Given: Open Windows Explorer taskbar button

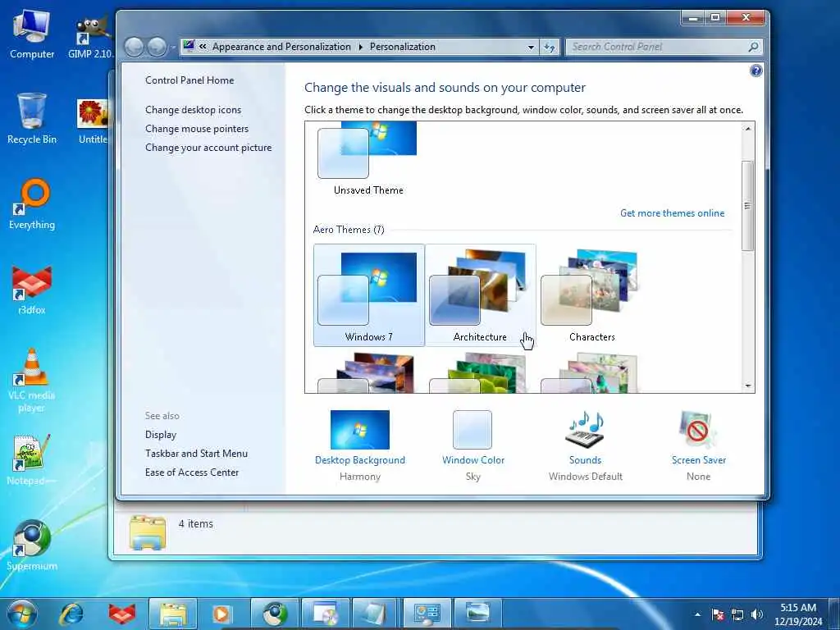Looking at the screenshot, I should pos(172,614).
